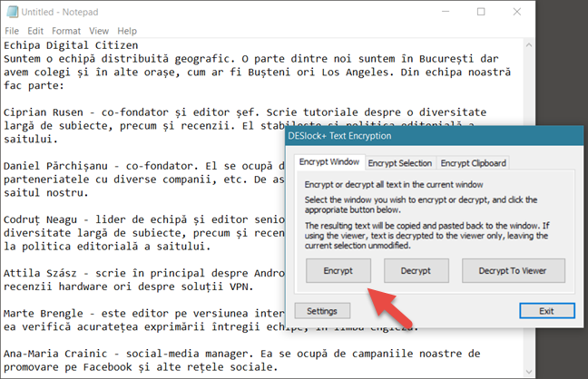This screenshot has width=588, height=379.
Task: Switch to the Encrypt Selection tab
Action: pos(400,163)
